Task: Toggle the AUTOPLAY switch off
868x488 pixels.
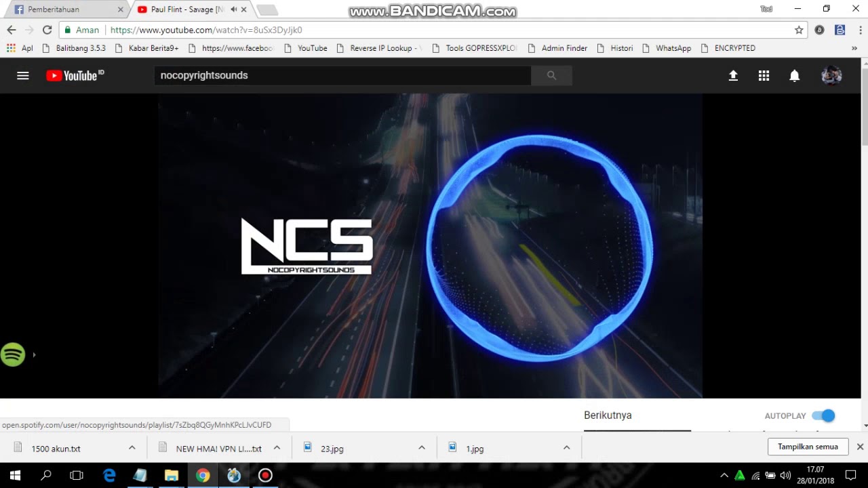Action: [x=823, y=415]
